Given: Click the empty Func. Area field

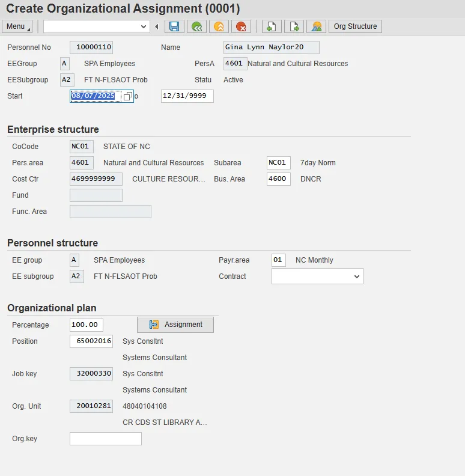Looking at the screenshot, I should tap(111, 212).
